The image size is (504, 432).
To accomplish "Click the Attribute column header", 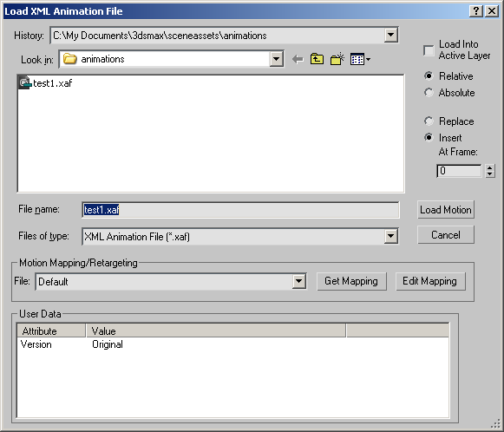I will pos(51,331).
